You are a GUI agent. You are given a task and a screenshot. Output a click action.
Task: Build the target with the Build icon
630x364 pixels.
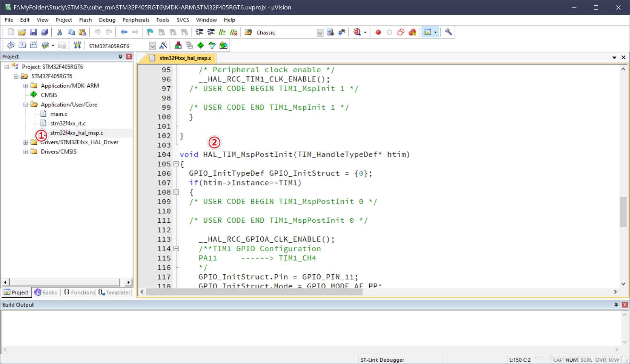pos(22,46)
